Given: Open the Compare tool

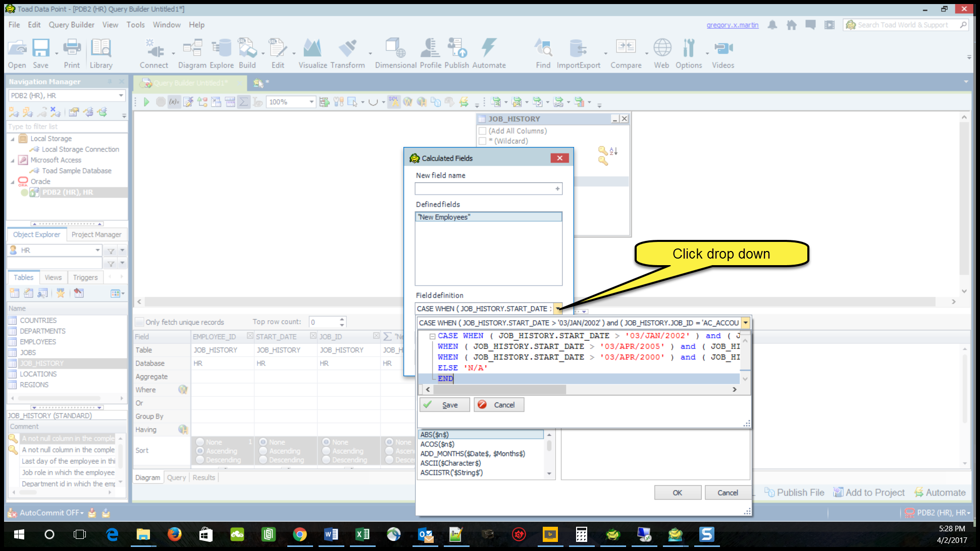Looking at the screenshot, I should pos(626,54).
